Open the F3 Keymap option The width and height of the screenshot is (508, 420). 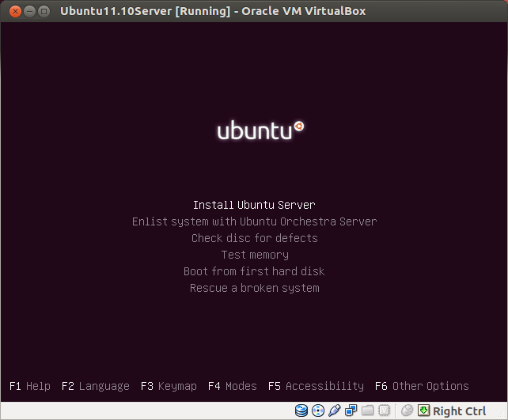[x=169, y=386]
